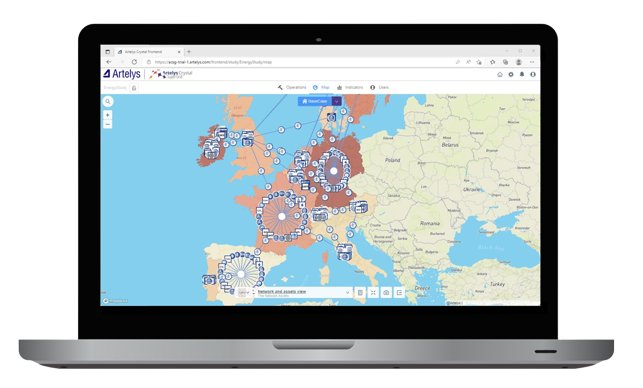Click the central node of the Spain asset wheel
The width and height of the screenshot is (643, 388).
[x=241, y=274]
